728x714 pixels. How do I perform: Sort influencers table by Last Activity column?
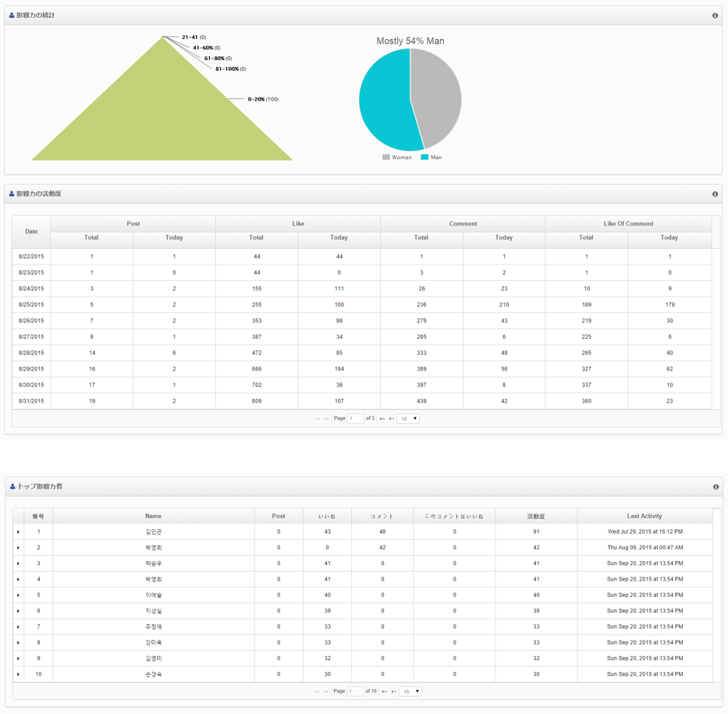[645, 517]
